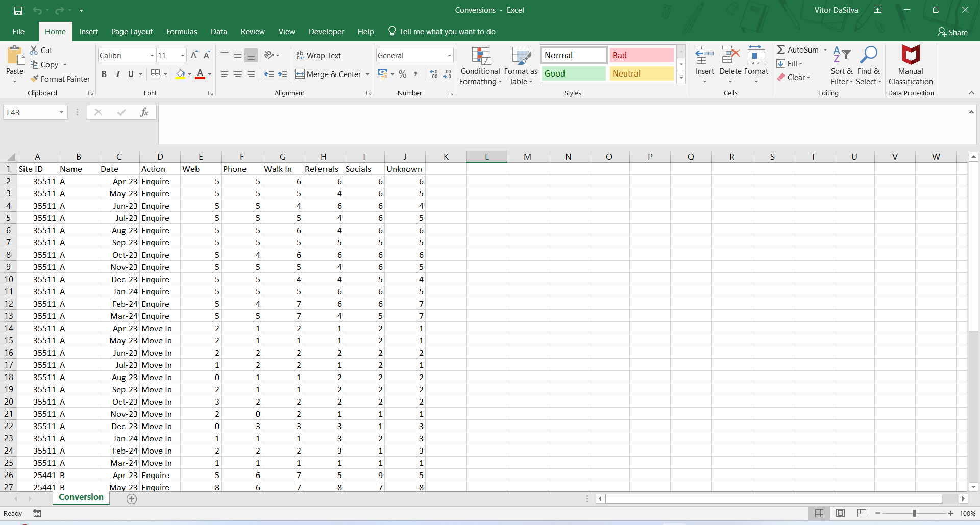This screenshot has height=525, width=980.
Task: Open the font size dropdown
Action: click(x=182, y=55)
